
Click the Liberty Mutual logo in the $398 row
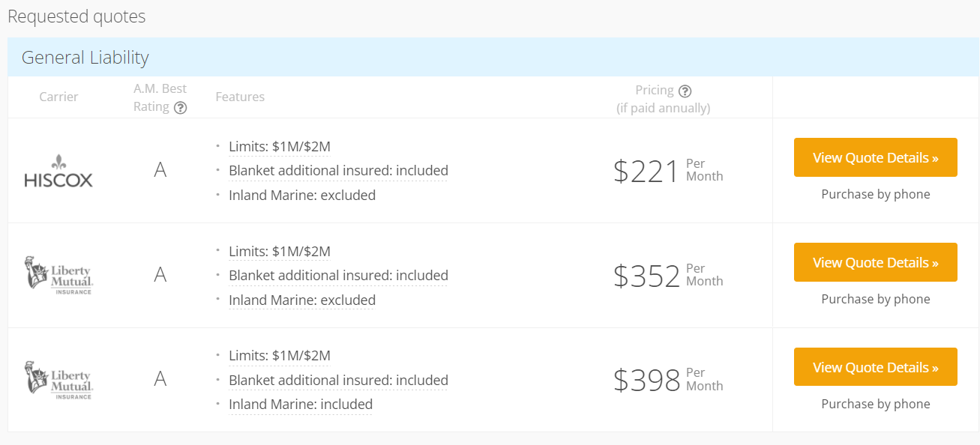[58, 380]
